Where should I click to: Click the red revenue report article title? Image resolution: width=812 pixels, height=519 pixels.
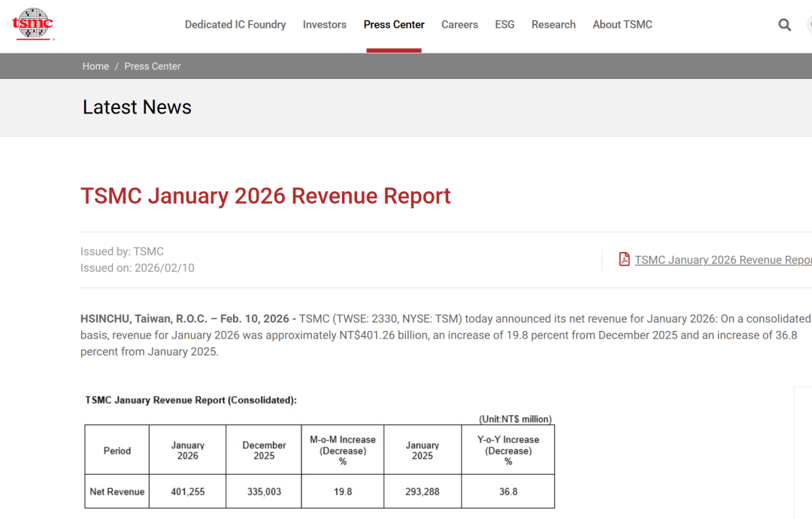click(265, 196)
